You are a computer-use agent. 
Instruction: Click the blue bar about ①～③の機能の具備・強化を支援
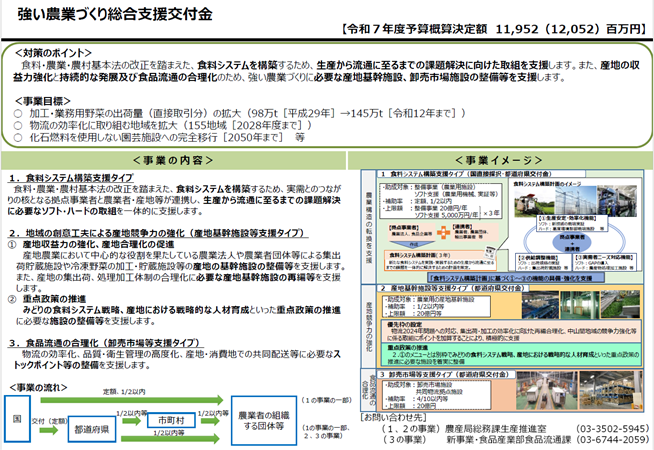pos(516,277)
